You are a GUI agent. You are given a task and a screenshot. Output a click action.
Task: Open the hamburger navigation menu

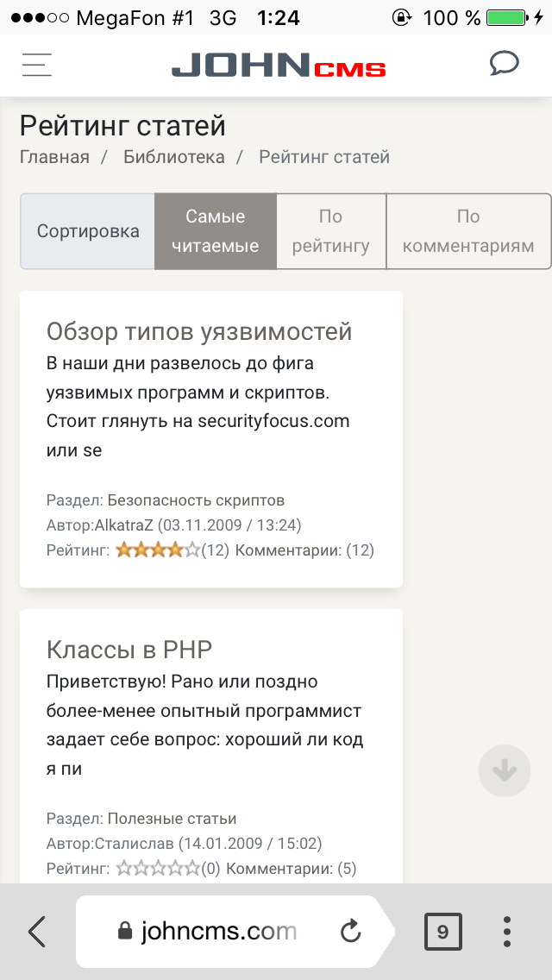pyautogui.click(x=37, y=66)
